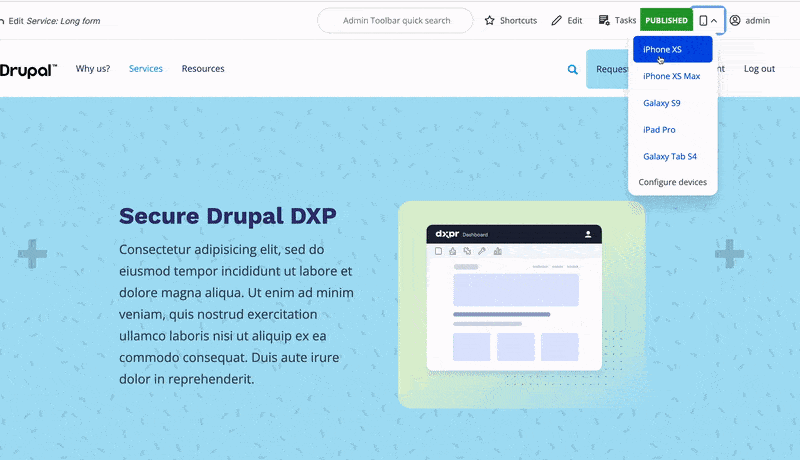800x460 pixels.
Task: Click the Drupal logo
Action: tap(28, 70)
